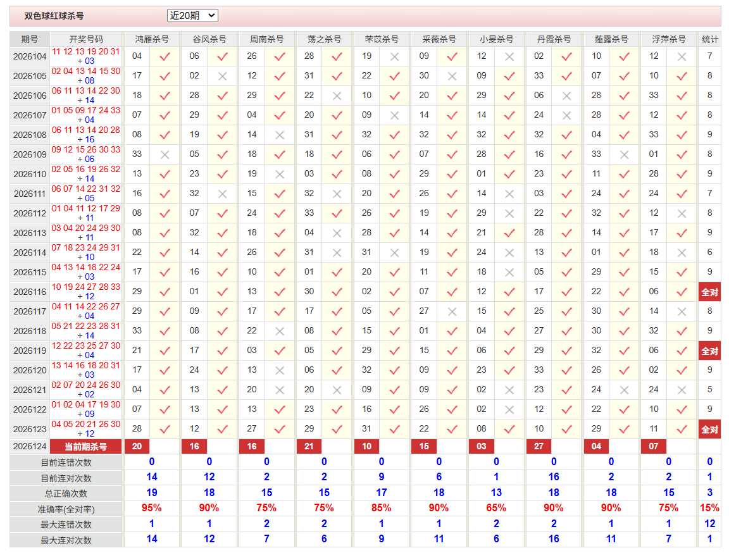The width and height of the screenshot is (729, 560).
Task: Click the 全对 badge in row 2026116
Action: coord(709,292)
